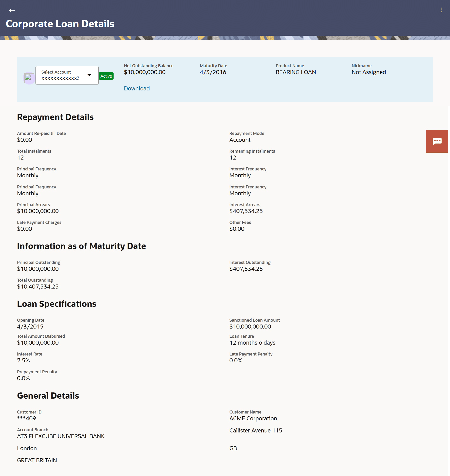
Task: Open the three-dot more options menu
Action: pyautogui.click(x=442, y=10)
